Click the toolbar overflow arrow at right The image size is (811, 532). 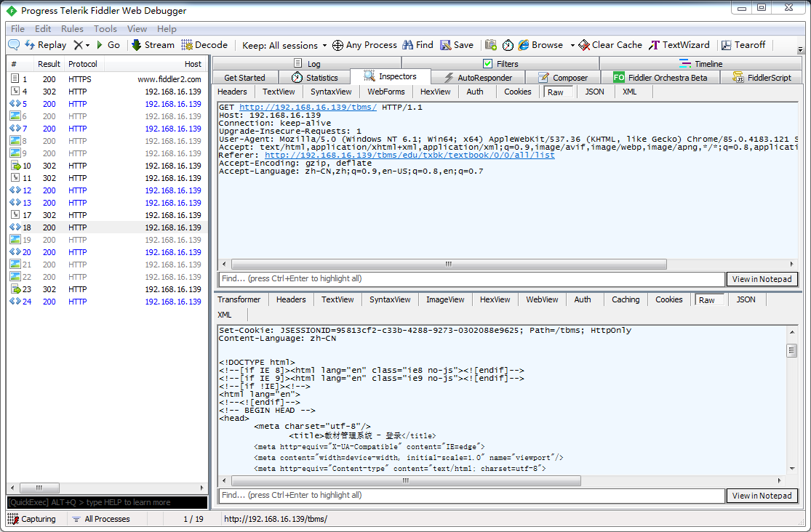pos(800,50)
